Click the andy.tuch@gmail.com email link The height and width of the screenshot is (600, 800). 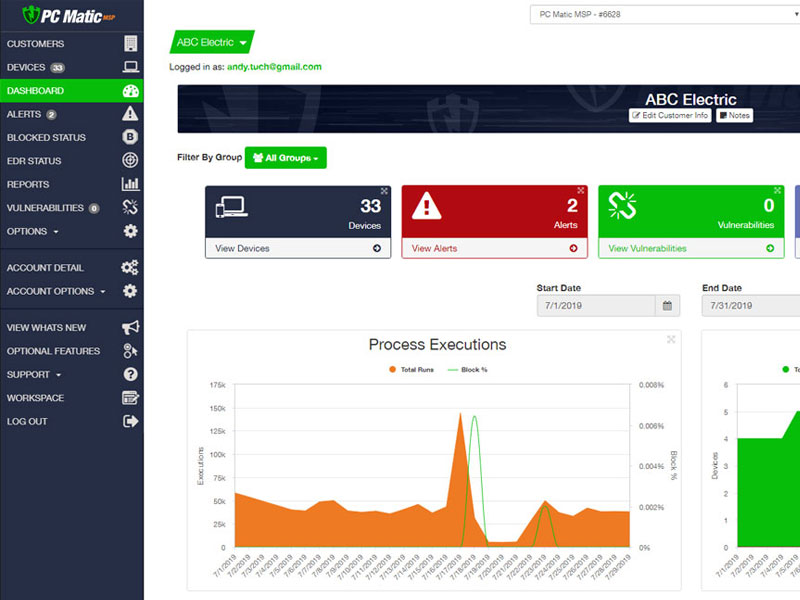pos(274,66)
